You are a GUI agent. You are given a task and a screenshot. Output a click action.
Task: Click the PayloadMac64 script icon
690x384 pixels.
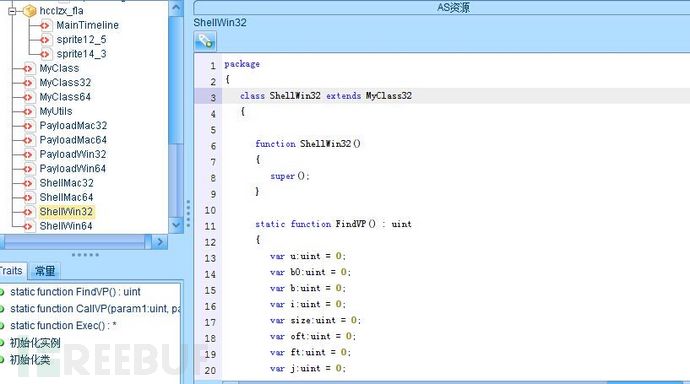tap(28, 140)
